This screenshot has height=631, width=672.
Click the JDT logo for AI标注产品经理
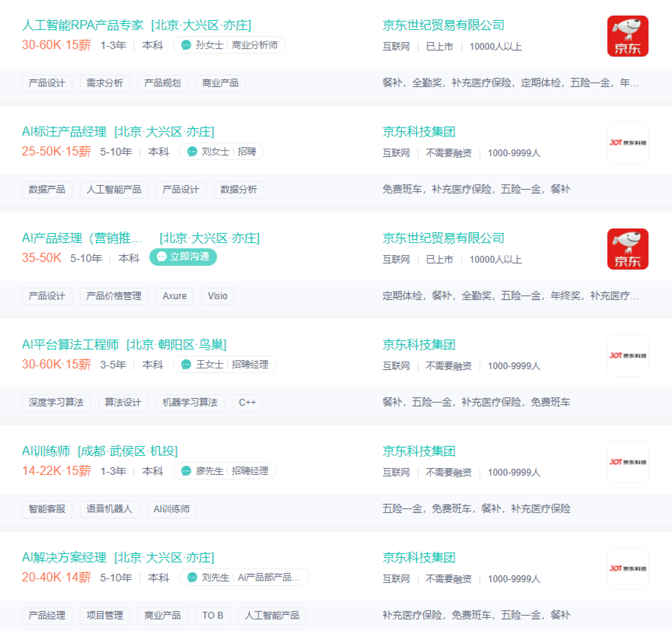coord(628,143)
